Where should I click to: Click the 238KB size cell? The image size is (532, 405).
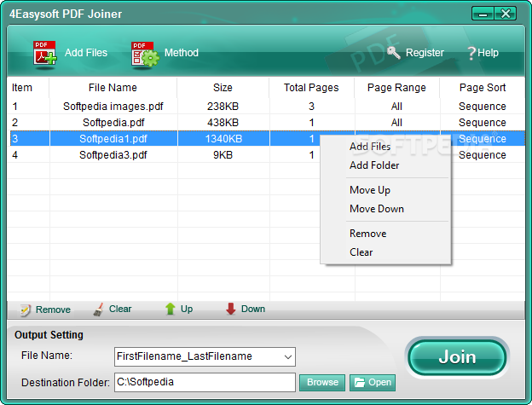point(223,107)
